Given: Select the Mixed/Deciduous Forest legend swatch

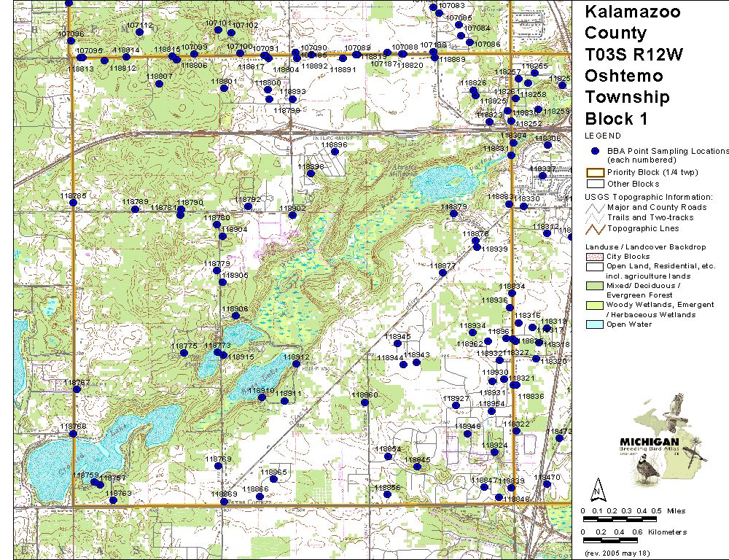Looking at the screenshot, I should pos(595,286).
